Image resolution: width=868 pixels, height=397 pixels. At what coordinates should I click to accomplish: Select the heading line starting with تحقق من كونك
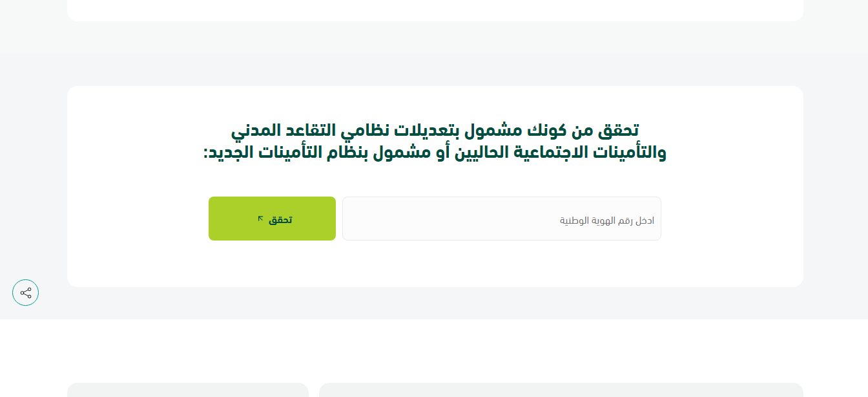click(x=435, y=131)
